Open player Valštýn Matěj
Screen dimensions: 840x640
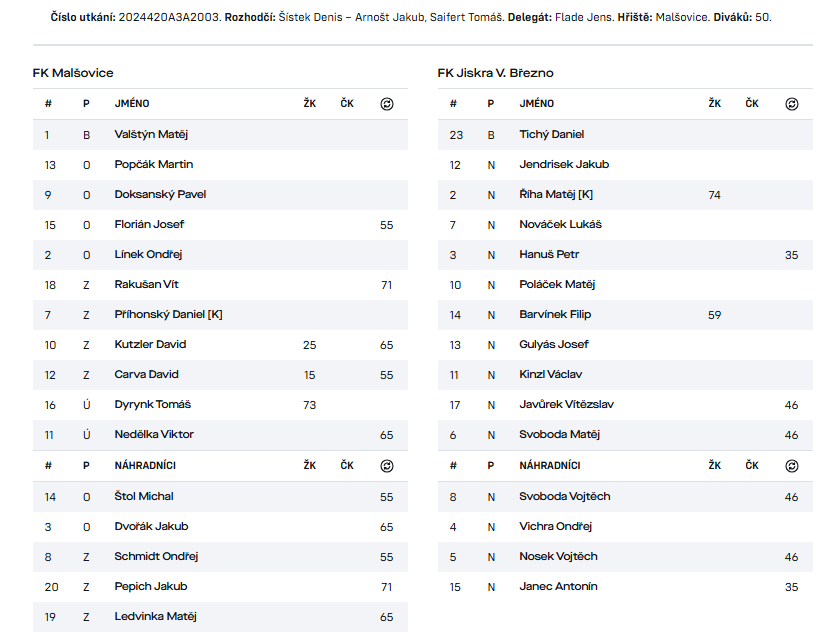pyautogui.click(x=151, y=134)
